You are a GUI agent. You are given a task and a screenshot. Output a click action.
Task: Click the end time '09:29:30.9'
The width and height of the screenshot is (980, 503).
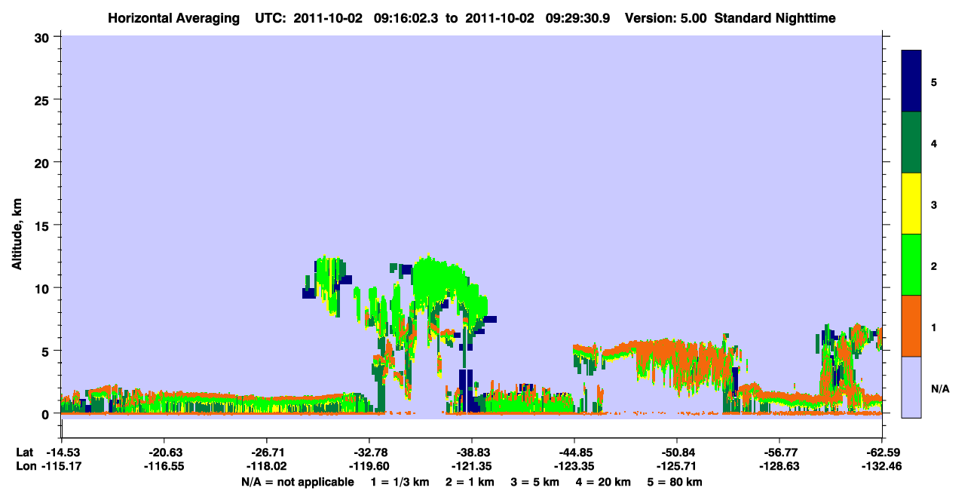click(x=578, y=17)
